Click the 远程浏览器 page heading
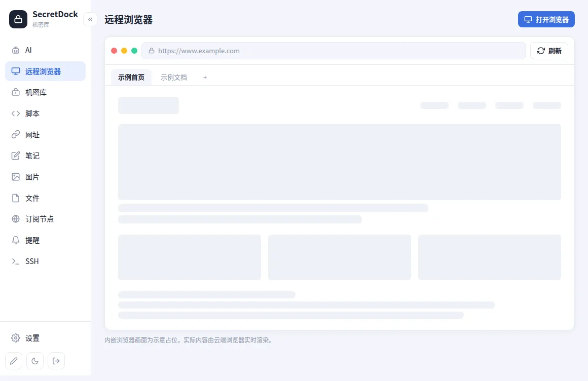 (x=129, y=19)
